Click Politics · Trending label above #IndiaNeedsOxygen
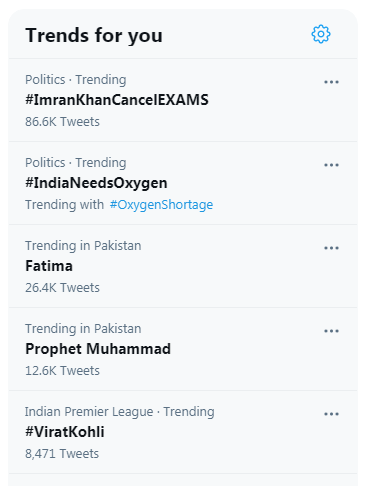This screenshot has width=368, height=486. click(76, 163)
